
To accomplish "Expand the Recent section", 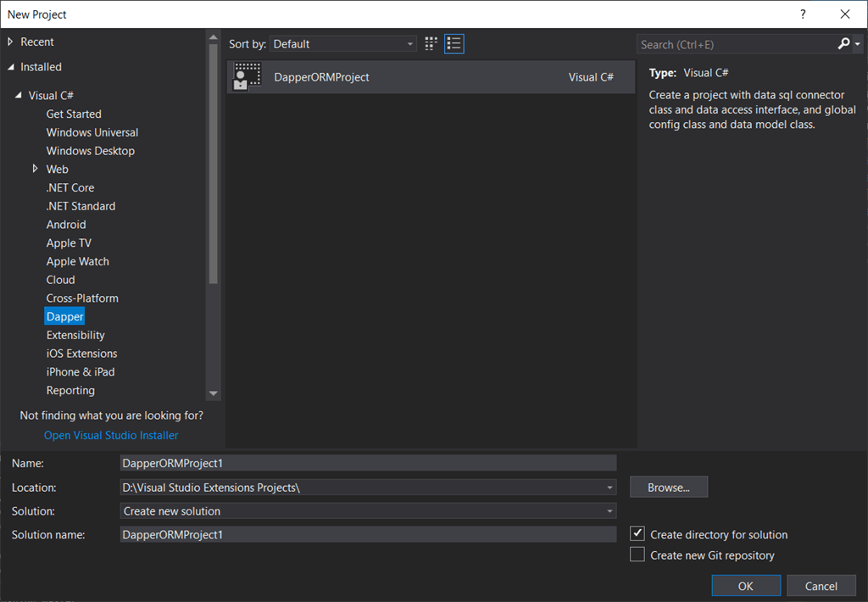I will (10, 41).
